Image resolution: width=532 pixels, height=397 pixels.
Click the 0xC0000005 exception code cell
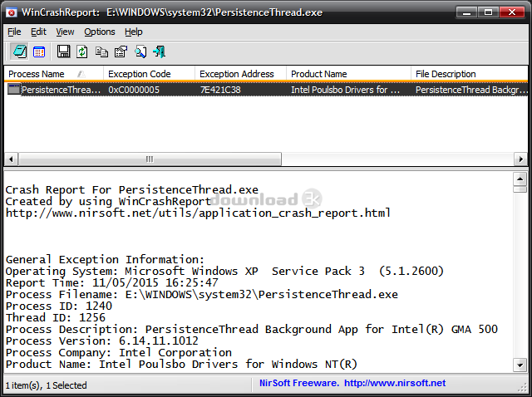(x=134, y=90)
